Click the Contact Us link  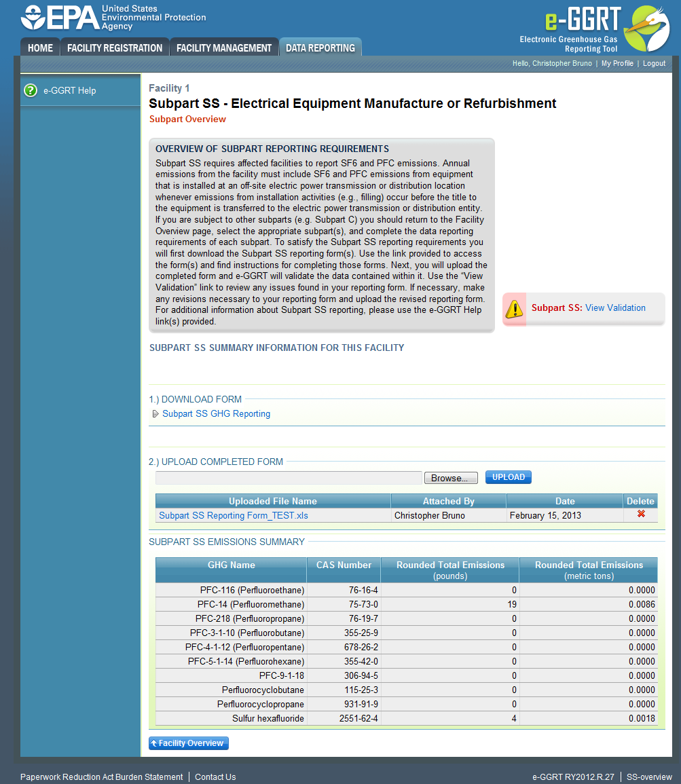(215, 777)
